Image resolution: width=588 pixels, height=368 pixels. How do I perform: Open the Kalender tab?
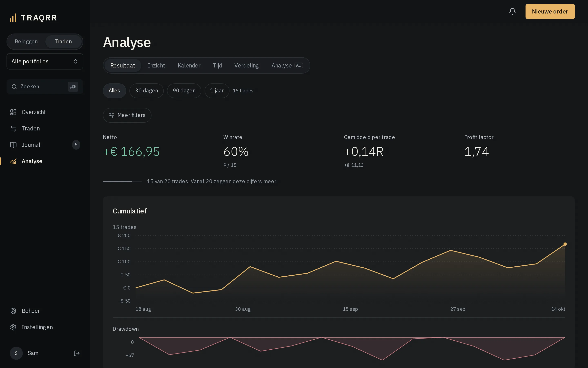click(189, 65)
